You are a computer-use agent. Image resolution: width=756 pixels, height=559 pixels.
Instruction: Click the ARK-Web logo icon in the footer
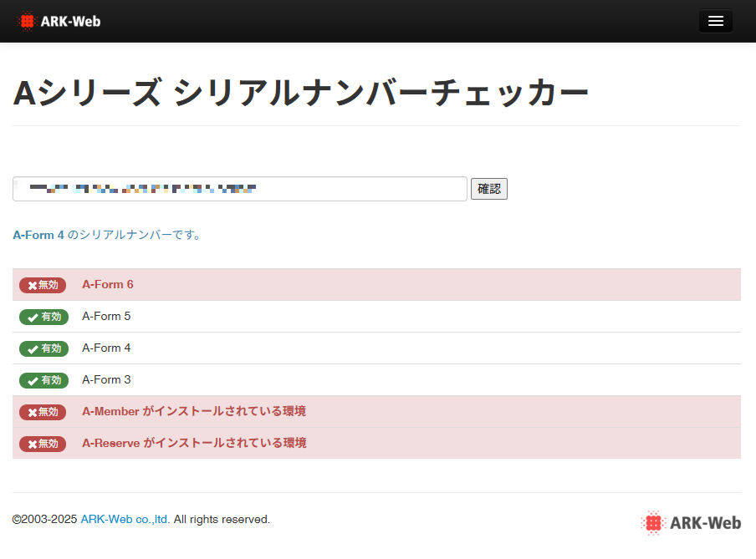652,522
